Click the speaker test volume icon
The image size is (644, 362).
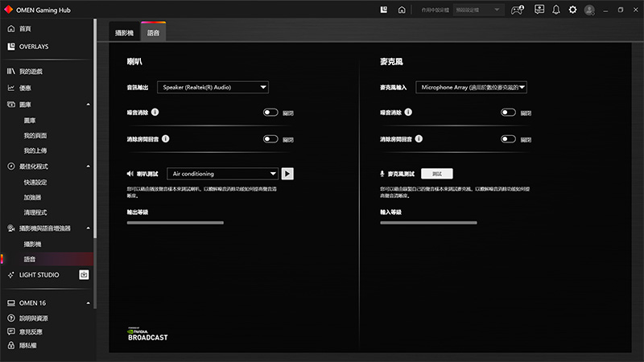click(x=130, y=174)
